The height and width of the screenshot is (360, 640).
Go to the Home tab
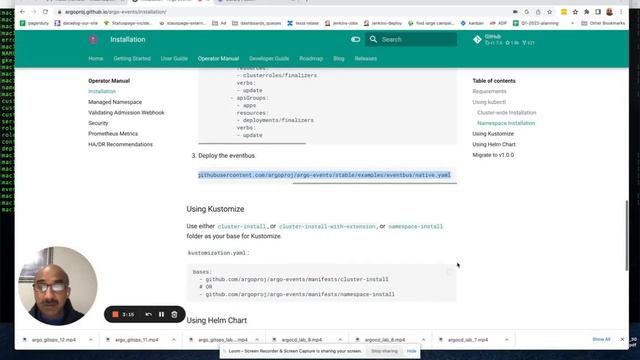click(x=96, y=59)
